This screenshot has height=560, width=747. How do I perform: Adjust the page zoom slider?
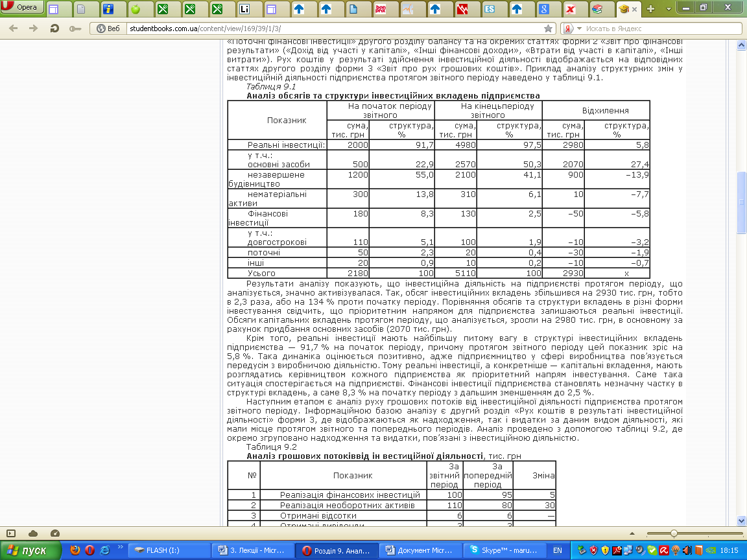(674, 533)
